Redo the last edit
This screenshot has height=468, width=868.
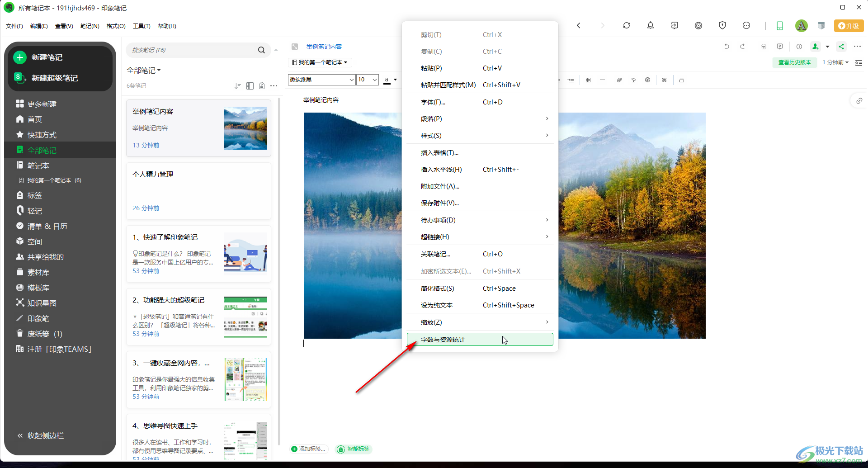(742, 47)
